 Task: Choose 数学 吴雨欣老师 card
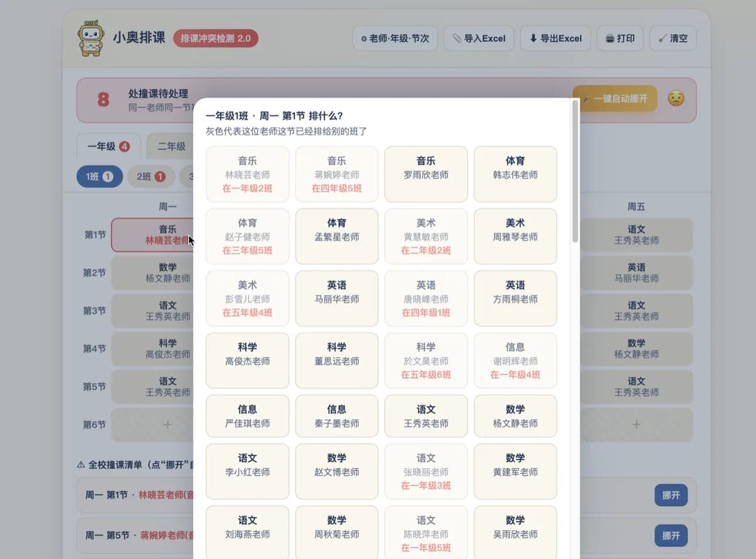(x=515, y=533)
